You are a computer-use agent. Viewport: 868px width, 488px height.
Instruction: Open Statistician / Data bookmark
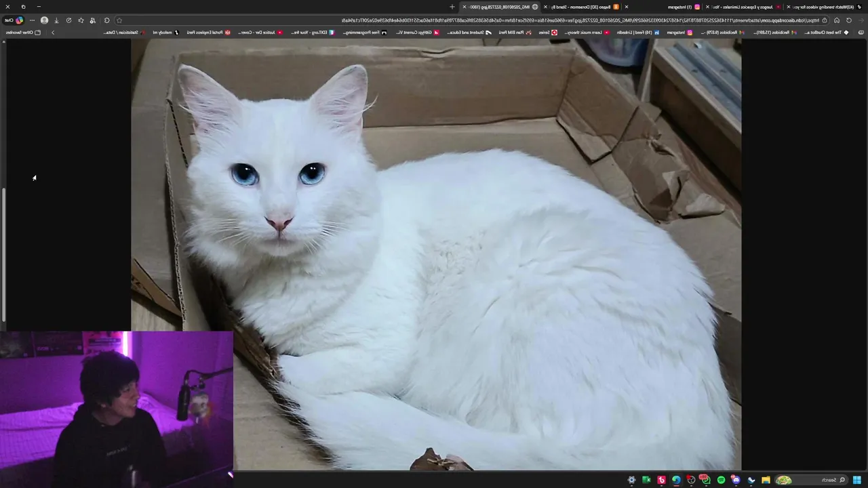(x=125, y=33)
